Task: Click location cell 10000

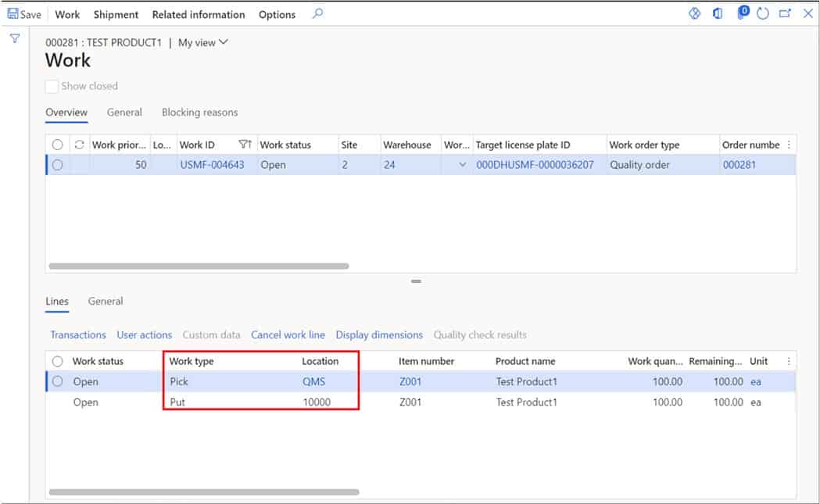Action: [x=317, y=402]
